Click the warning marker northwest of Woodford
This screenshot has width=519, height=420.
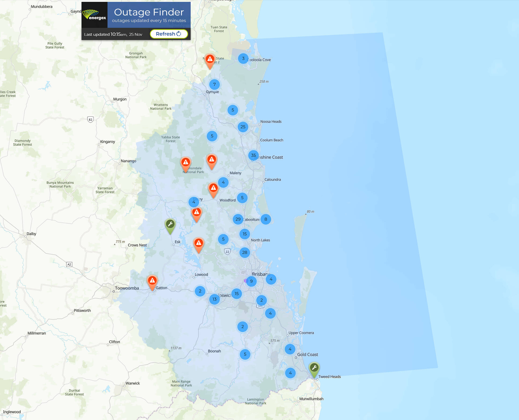(213, 188)
